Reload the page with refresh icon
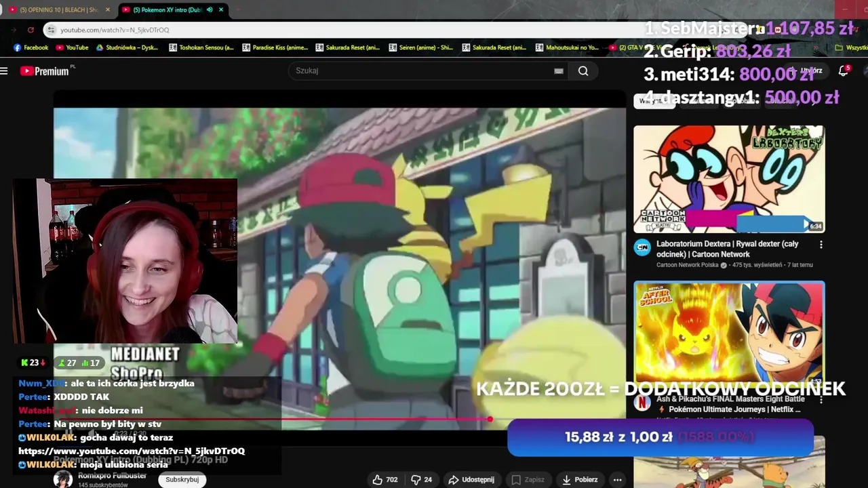This screenshot has width=868, height=488. (x=31, y=30)
